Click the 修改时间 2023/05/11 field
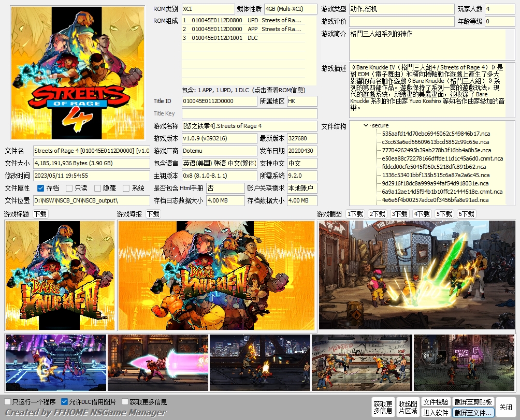The height and width of the screenshot is (420, 520). click(91, 176)
